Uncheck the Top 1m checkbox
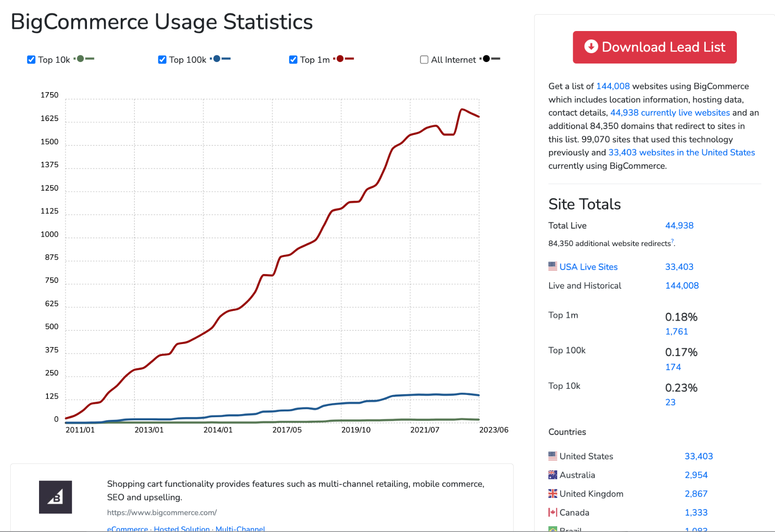Screen dimensions: 775x532 [293, 59]
